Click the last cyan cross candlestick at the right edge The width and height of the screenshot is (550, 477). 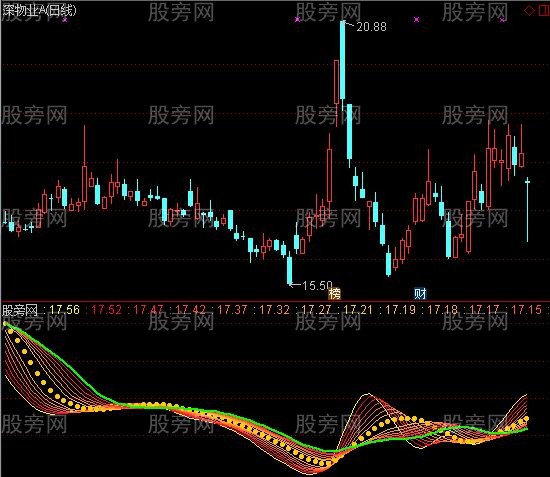[527, 210]
